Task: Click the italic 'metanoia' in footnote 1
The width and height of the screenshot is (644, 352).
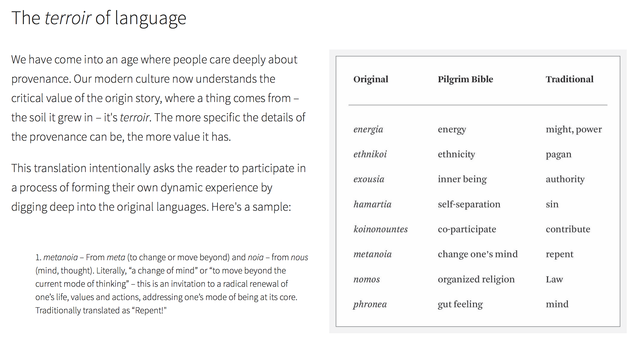Action: (60, 257)
